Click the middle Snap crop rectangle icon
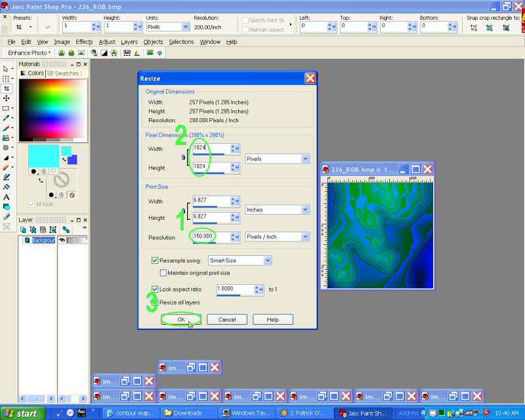This screenshot has height=420, width=525. click(x=489, y=28)
